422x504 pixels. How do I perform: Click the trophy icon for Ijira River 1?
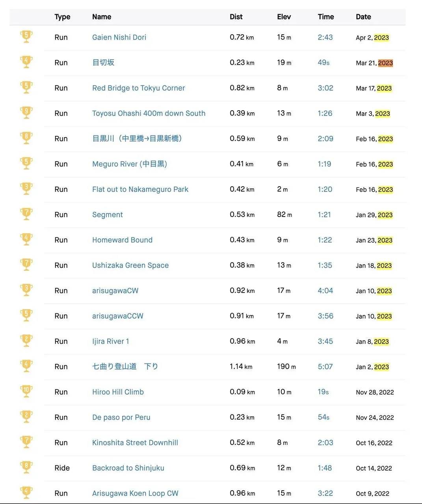26,341
